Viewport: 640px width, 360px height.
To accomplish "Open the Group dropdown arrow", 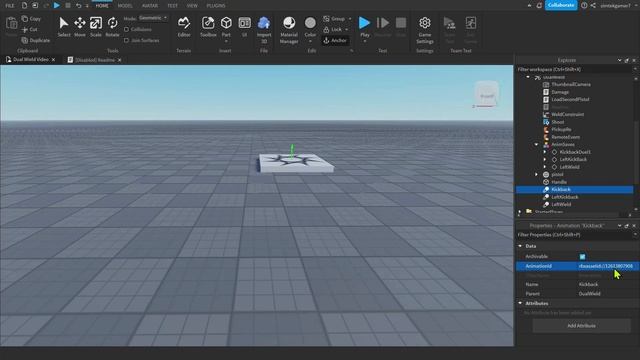I will [350, 19].
